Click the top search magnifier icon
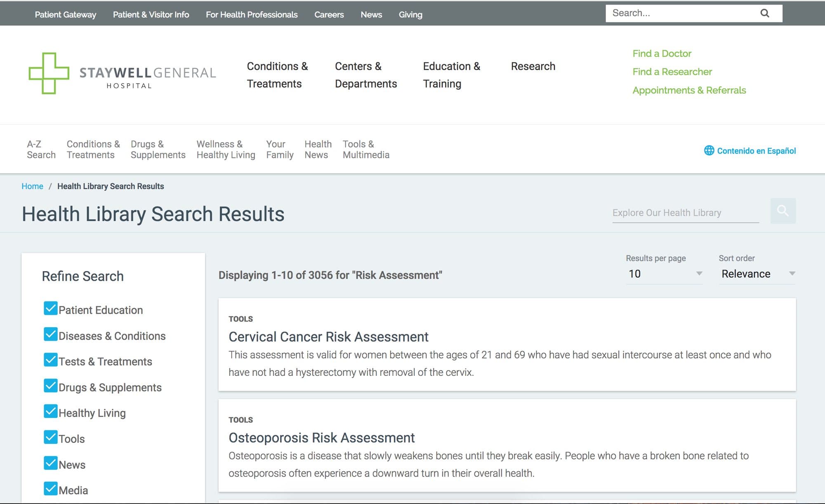Screen dimensions: 825x504 pyautogui.click(x=764, y=13)
